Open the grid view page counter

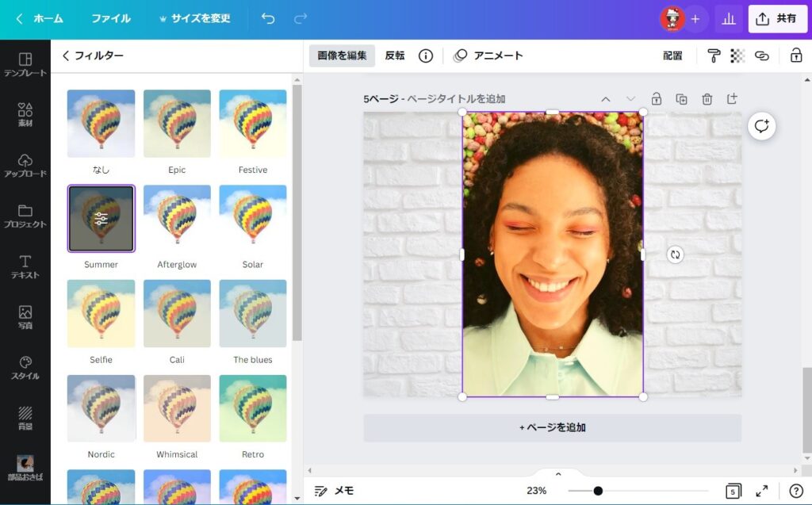(733, 491)
